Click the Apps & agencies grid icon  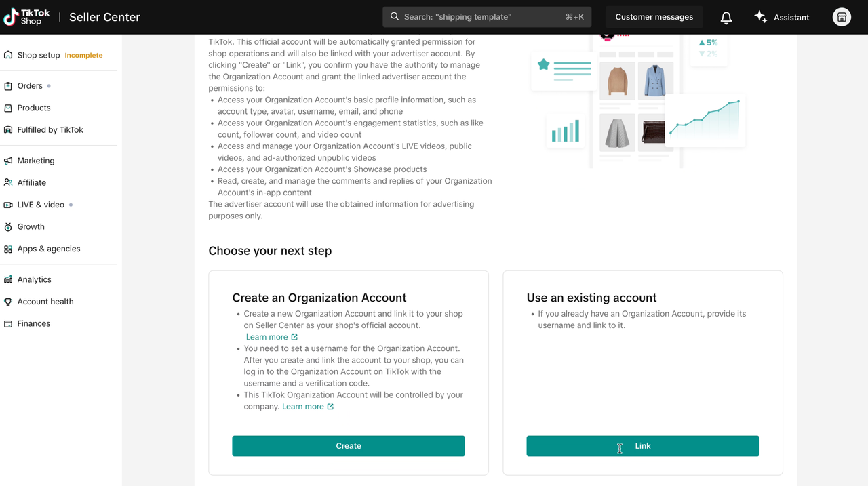pos(8,249)
